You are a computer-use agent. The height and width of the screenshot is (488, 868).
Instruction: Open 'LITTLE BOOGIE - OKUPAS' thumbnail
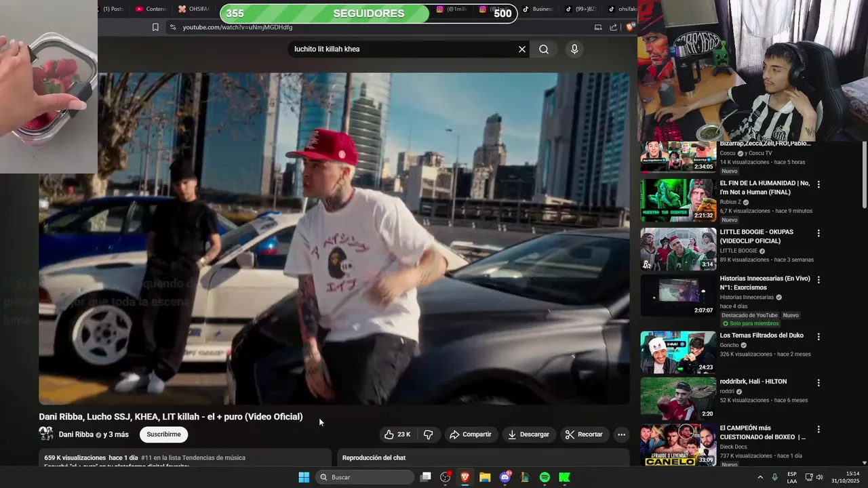(x=678, y=249)
